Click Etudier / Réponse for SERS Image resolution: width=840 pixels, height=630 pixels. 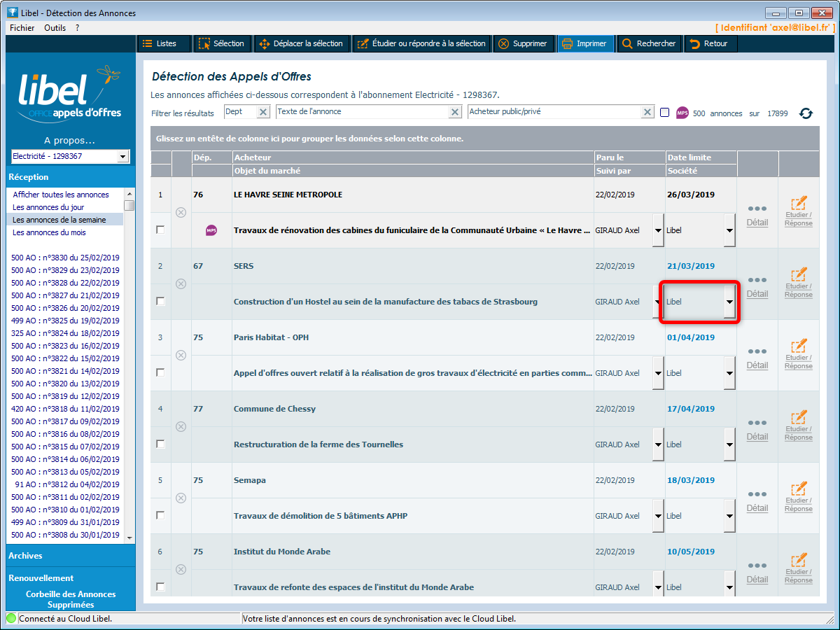(799, 283)
